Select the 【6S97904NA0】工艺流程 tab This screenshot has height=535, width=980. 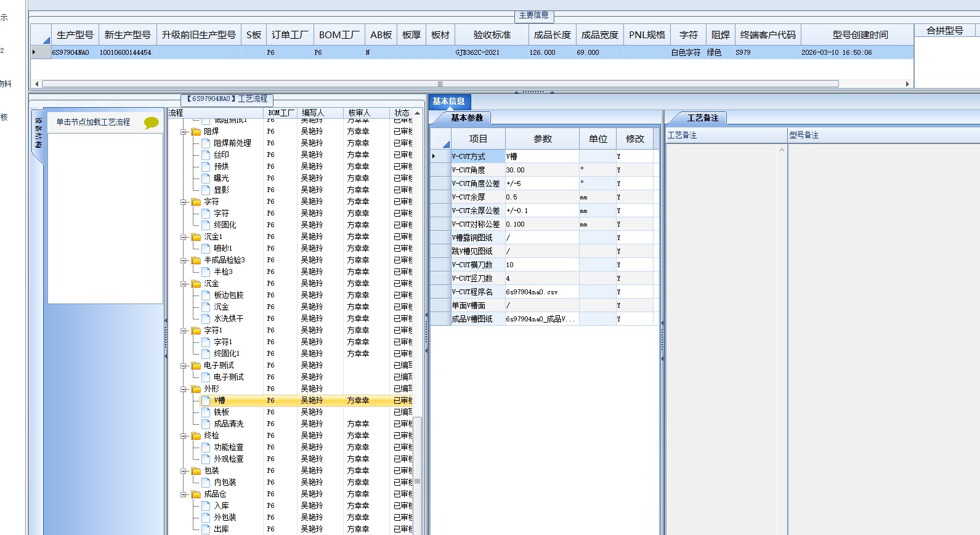[227, 99]
